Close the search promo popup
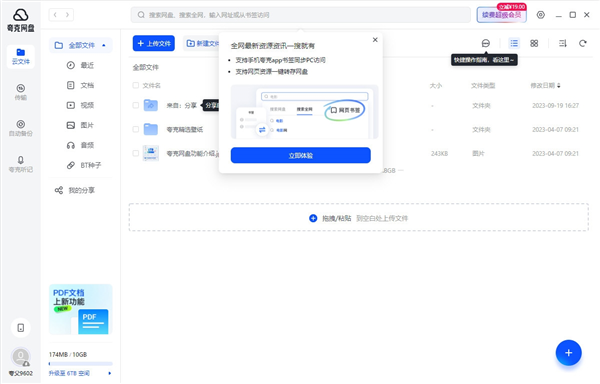600x384 pixels. point(375,40)
